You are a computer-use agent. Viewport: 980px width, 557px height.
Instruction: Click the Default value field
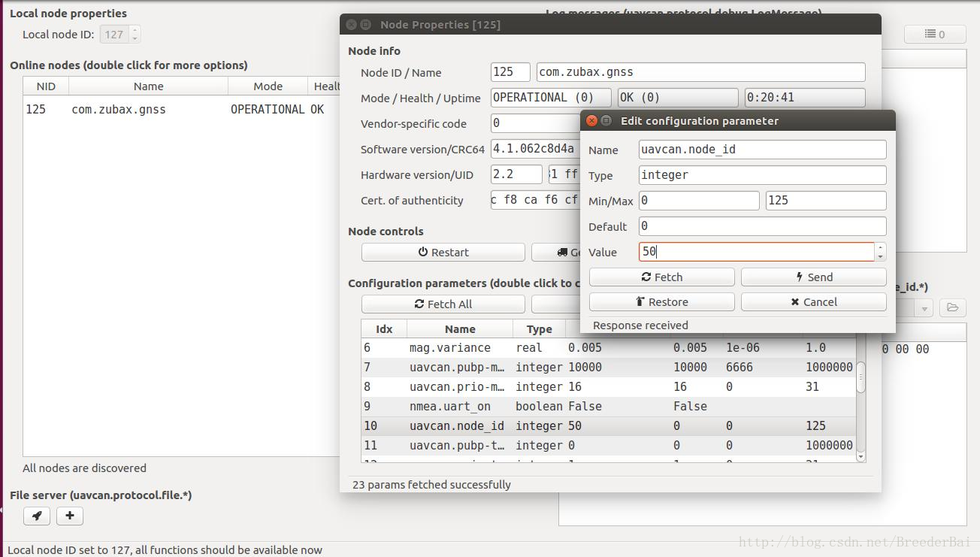click(763, 226)
